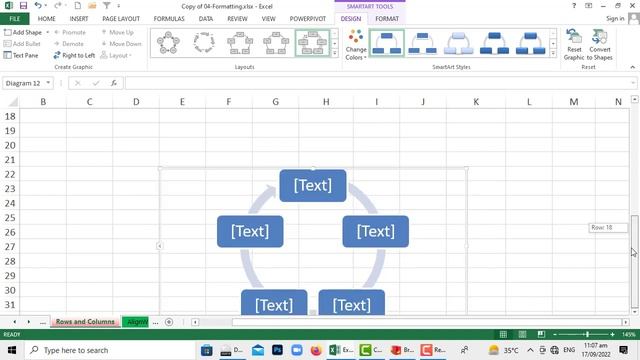This screenshot has width=640, height=360.
Task: Apply the fifth SmartArt style thumbnail
Action: click(x=530, y=43)
